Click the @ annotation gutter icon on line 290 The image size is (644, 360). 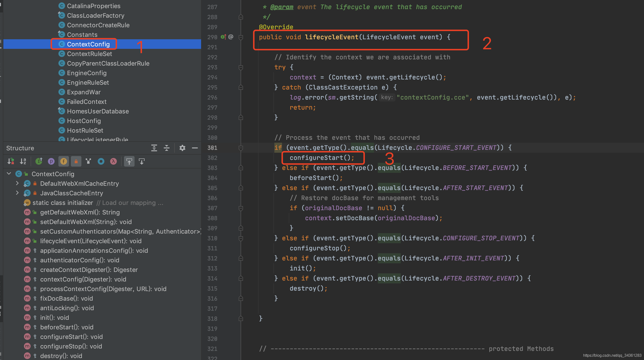point(231,37)
